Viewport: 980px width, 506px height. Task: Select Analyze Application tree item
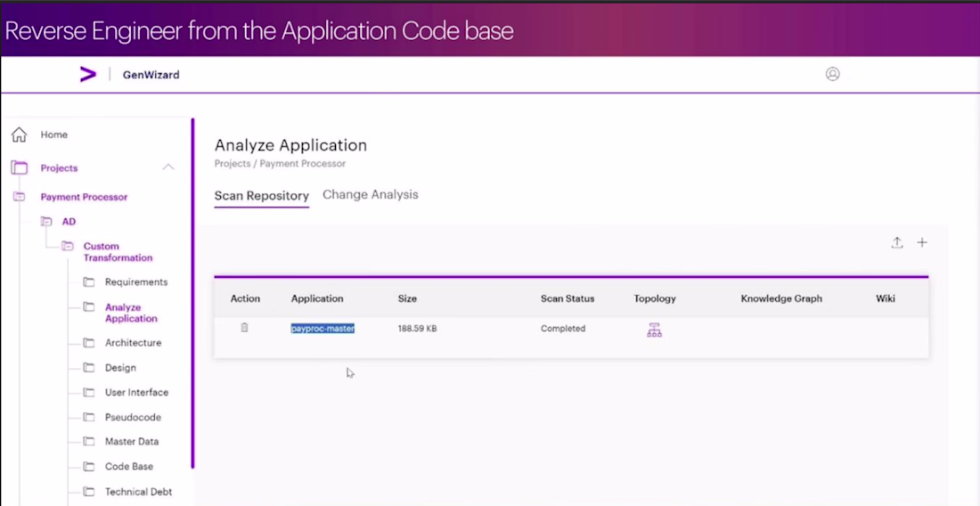pos(131,313)
